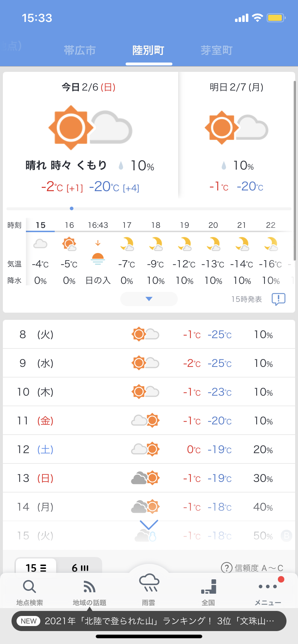
Task: Tap the 全国 nationwide icon
Action: click(x=208, y=587)
